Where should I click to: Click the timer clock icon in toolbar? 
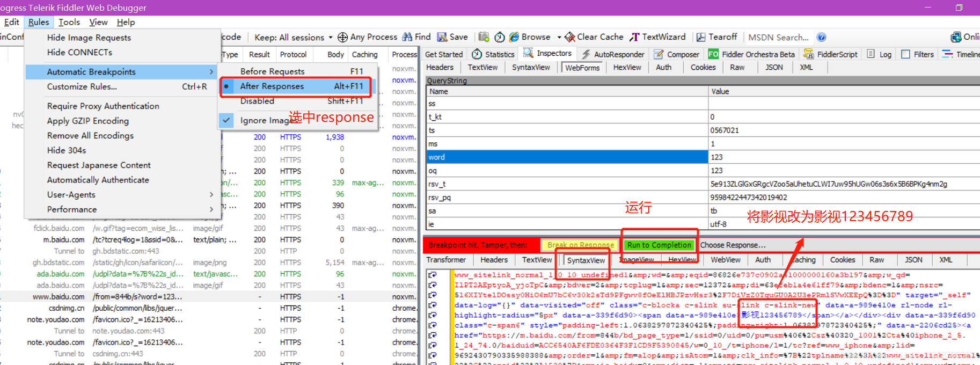click(x=500, y=37)
